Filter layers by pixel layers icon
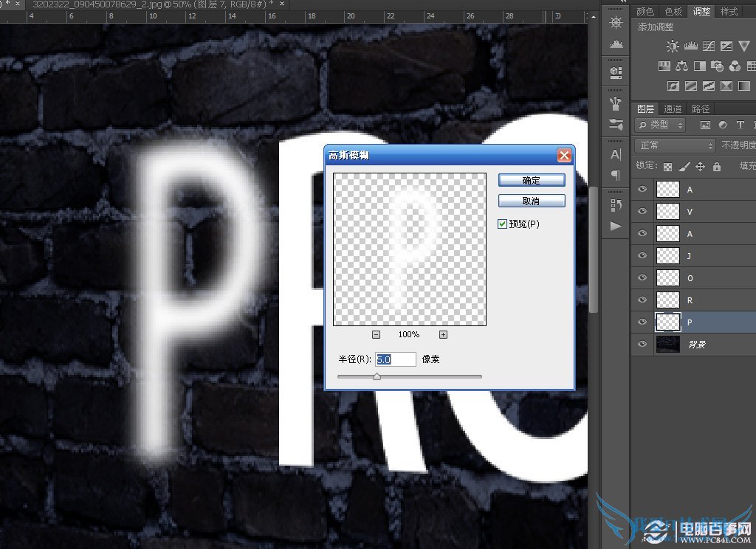 pyautogui.click(x=705, y=125)
